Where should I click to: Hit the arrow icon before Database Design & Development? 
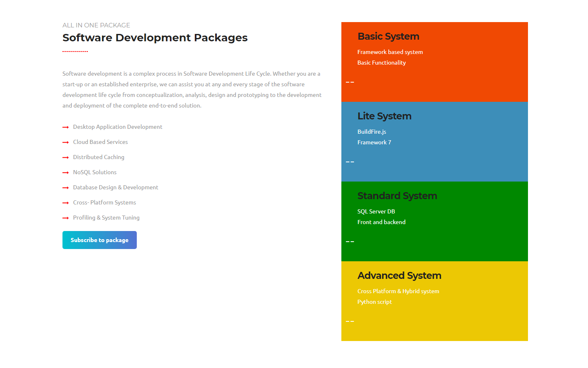tap(65, 188)
